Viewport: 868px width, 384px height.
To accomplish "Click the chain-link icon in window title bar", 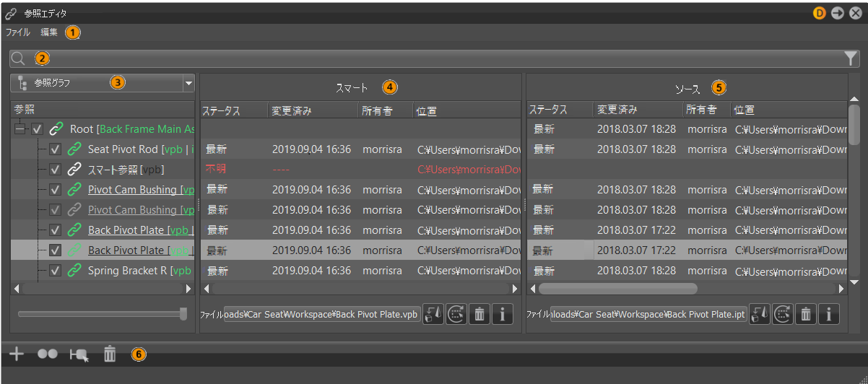I will (12, 13).
